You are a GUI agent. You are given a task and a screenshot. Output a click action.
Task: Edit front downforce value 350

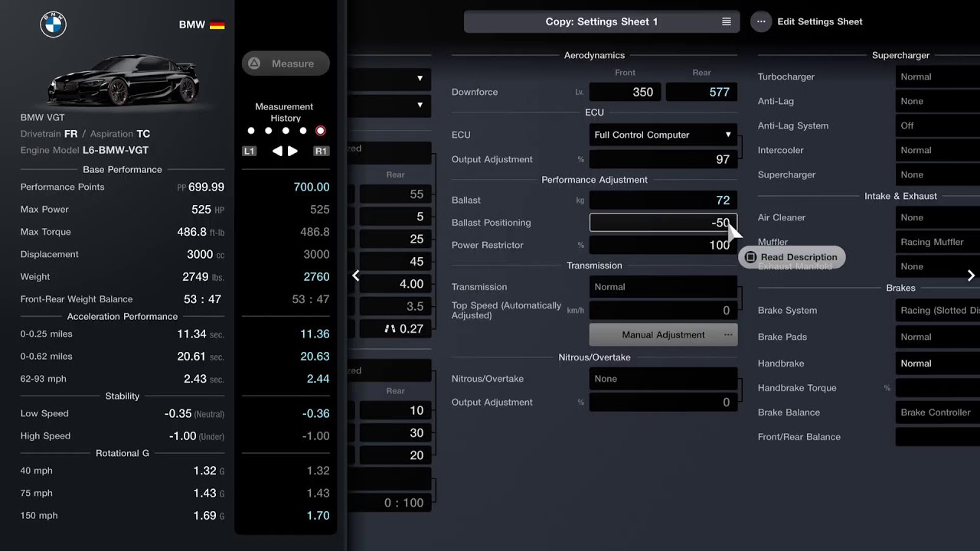625,92
